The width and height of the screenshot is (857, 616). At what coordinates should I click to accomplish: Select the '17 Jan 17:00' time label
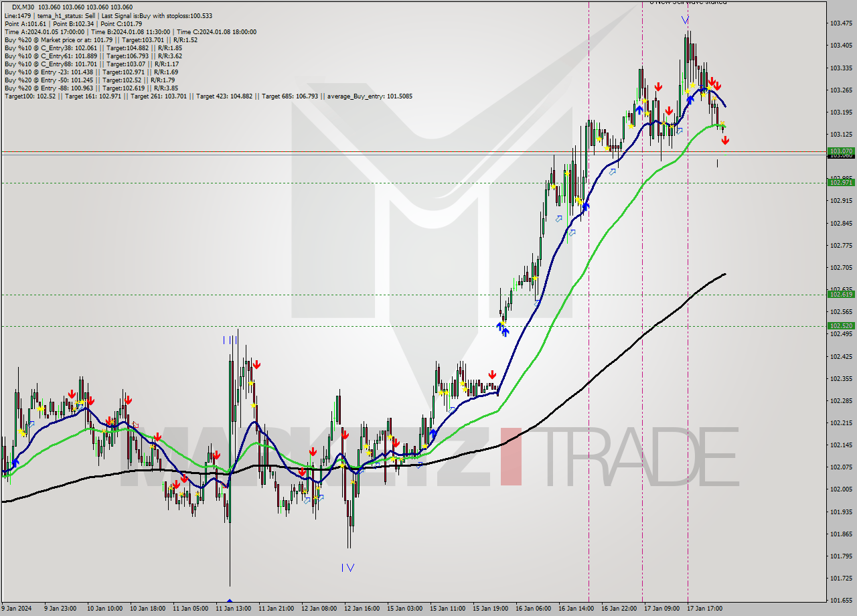[x=704, y=609]
